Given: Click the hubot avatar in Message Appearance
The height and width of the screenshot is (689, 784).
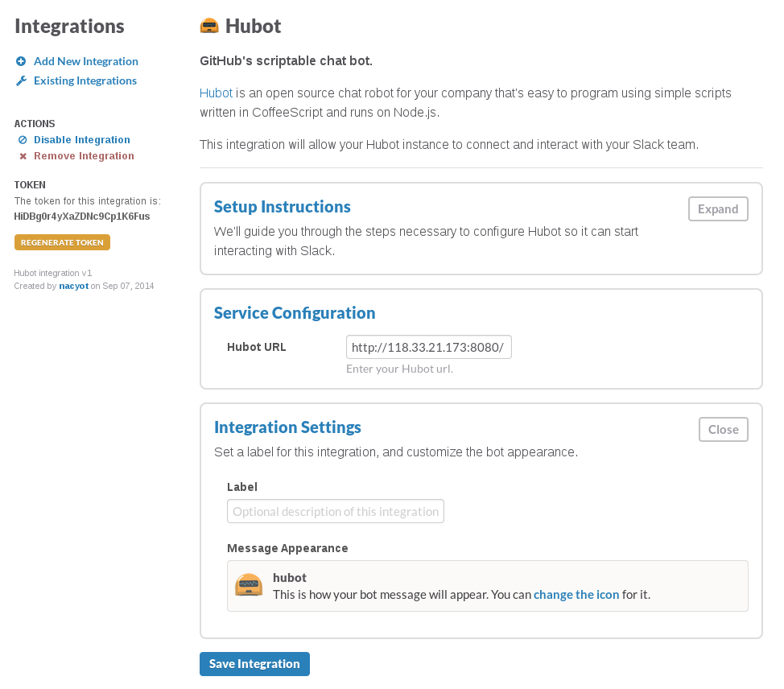Looking at the screenshot, I should (x=249, y=585).
